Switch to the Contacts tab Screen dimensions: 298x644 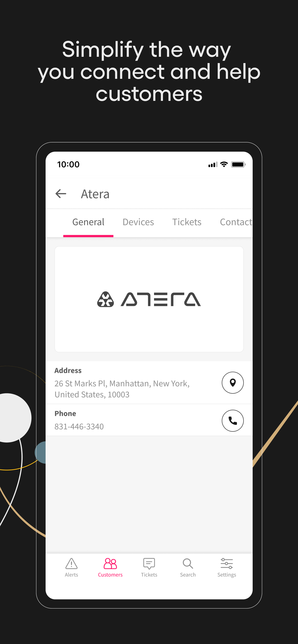(x=236, y=222)
